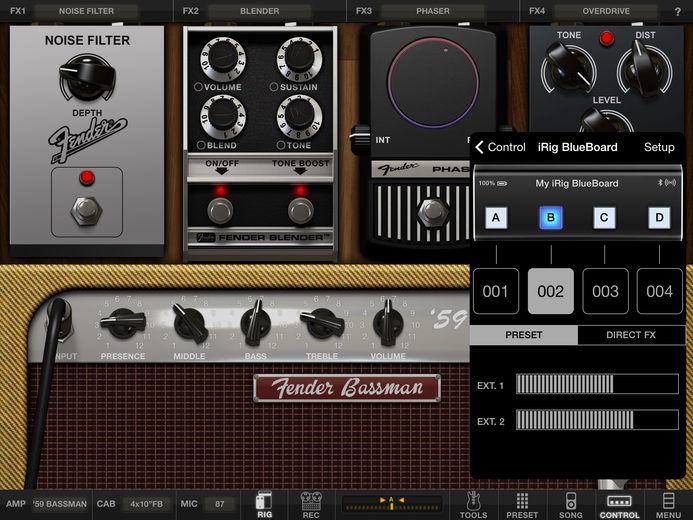The height and width of the screenshot is (520, 693).
Task: Toggle BlueBoard pad B
Action: coord(551,217)
